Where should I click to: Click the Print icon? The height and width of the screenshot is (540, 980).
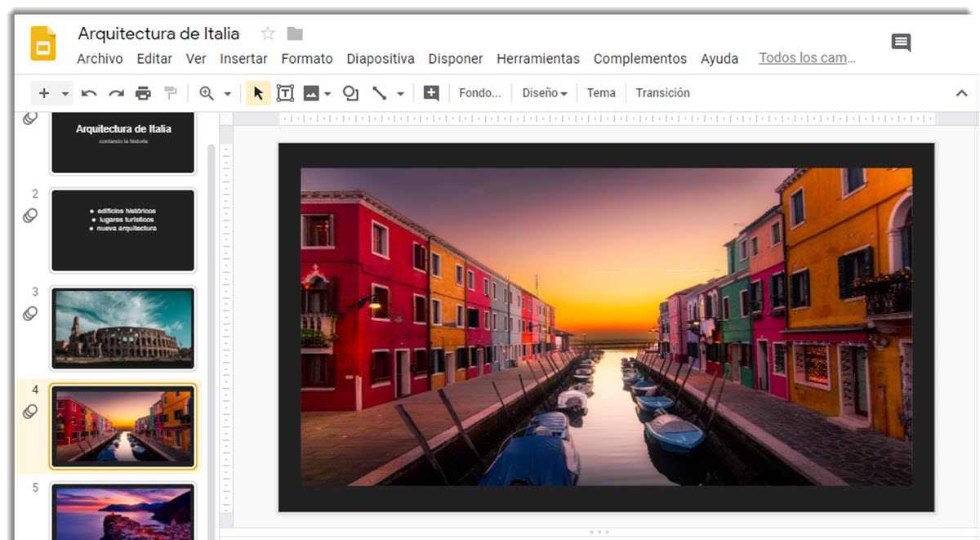[x=143, y=93]
